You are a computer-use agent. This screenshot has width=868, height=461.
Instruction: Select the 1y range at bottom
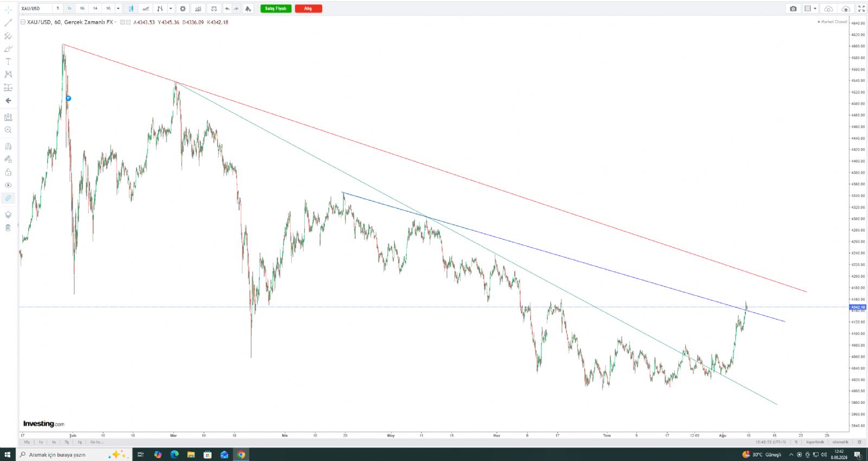41,442
